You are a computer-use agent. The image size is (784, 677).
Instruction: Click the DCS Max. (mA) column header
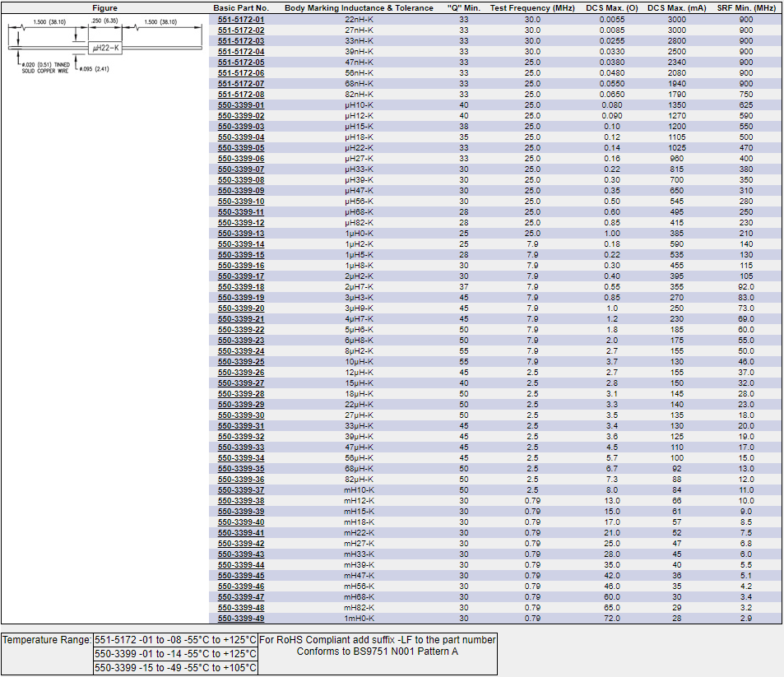676,7
